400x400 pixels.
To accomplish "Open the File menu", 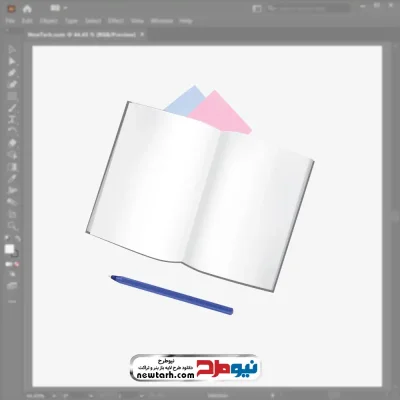I will tap(10, 21).
